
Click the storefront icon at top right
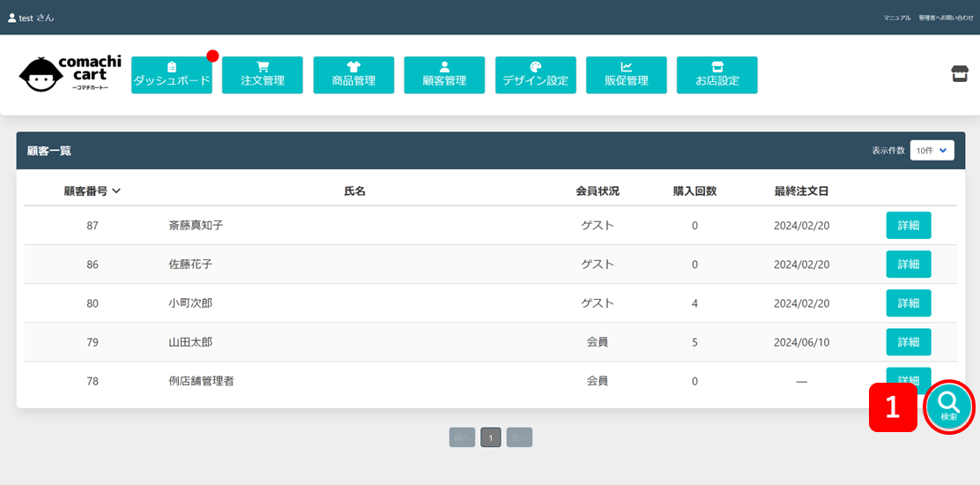(960, 74)
